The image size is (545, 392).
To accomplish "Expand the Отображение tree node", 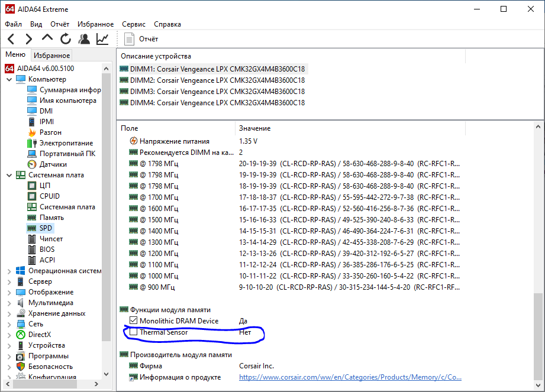I will tap(9, 292).
